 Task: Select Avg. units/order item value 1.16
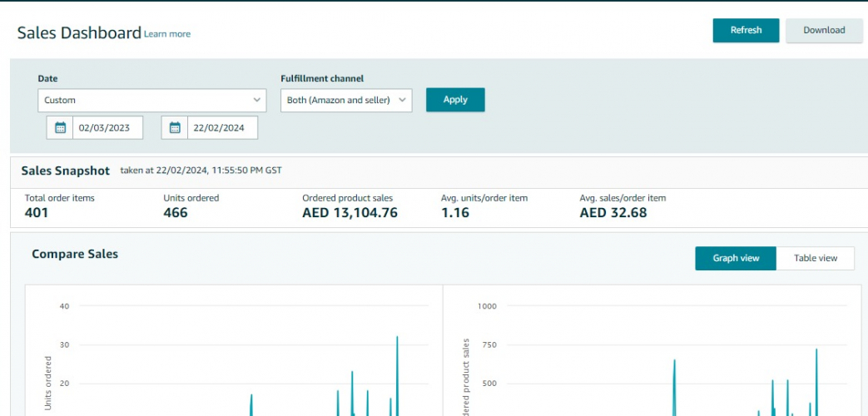click(x=455, y=212)
